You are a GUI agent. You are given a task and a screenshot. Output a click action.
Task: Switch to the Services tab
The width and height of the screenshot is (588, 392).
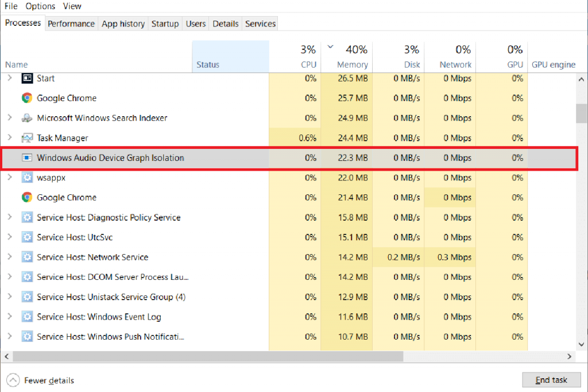click(260, 24)
